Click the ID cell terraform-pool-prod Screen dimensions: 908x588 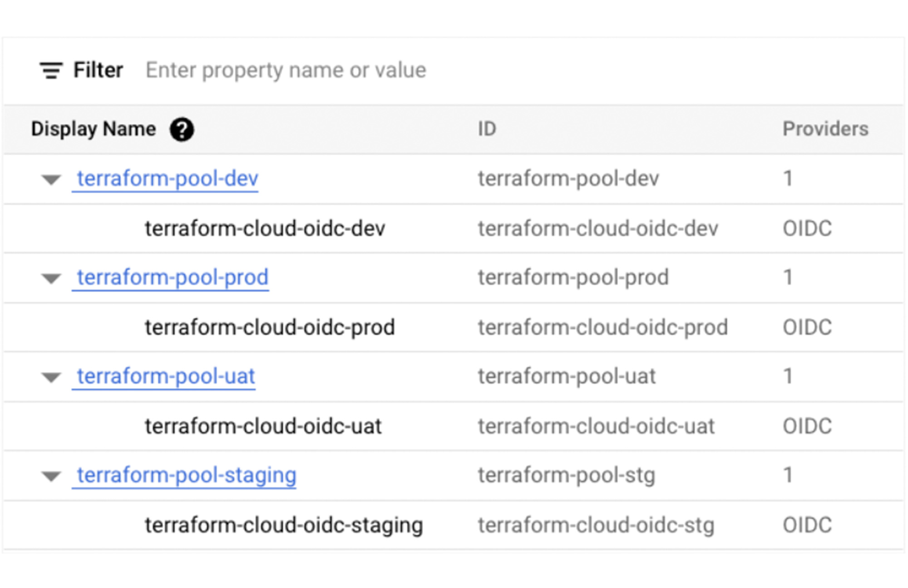click(x=573, y=278)
